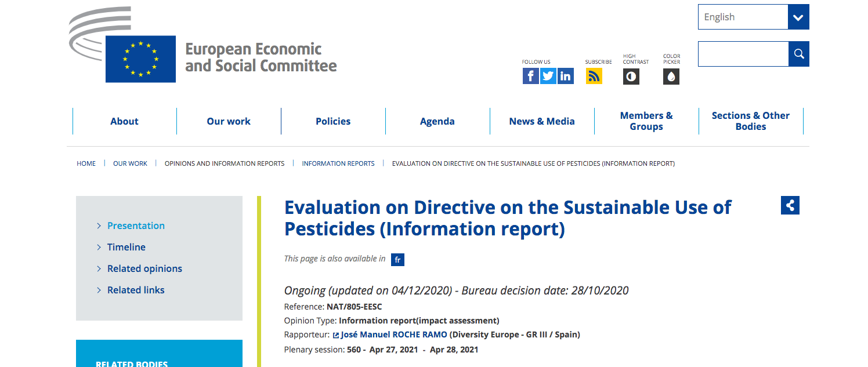Image resolution: width=868 pixels, height=367 pixels.
Task: Switch page to French version
Action: 397,260
